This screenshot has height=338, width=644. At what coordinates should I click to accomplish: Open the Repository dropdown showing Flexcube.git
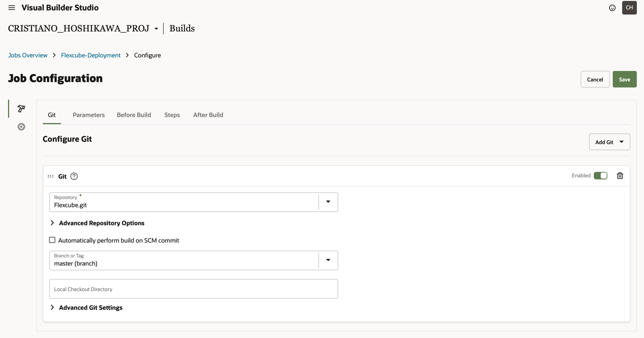pos(328,202)
